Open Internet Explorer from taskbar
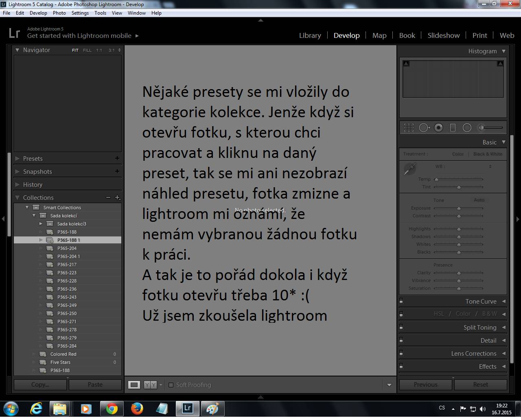 pyautogui.click(x=36, y=409)
